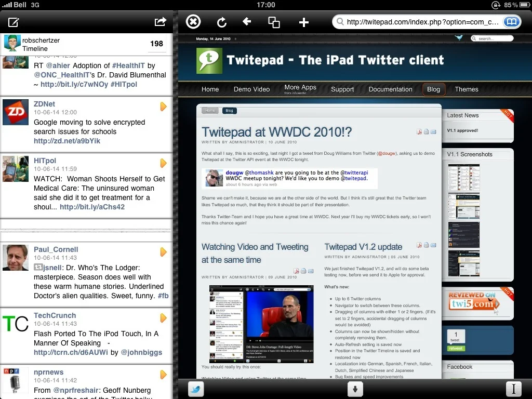Viewport: 532px width, 399px height.
Task: Open the tabs overview icon
Action: 274,22
